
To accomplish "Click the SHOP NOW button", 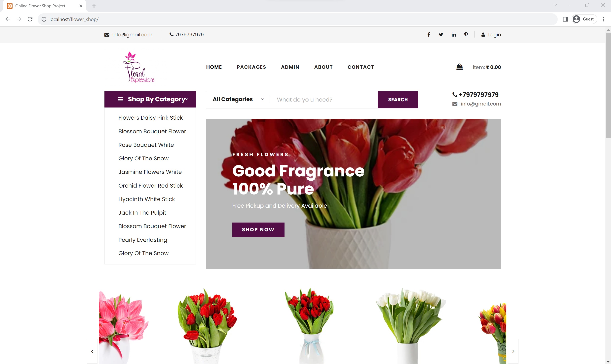I will (x=258, y=230).
